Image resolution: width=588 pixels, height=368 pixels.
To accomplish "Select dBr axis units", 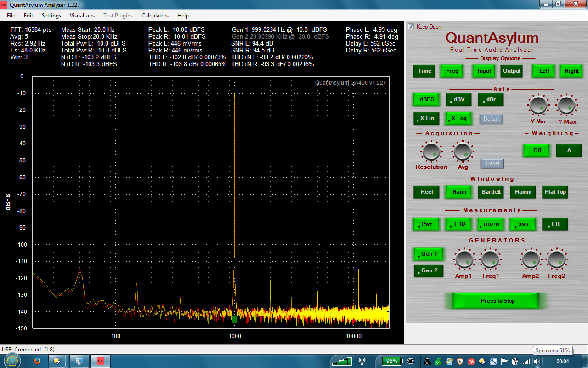I will (x=491, y=99).
